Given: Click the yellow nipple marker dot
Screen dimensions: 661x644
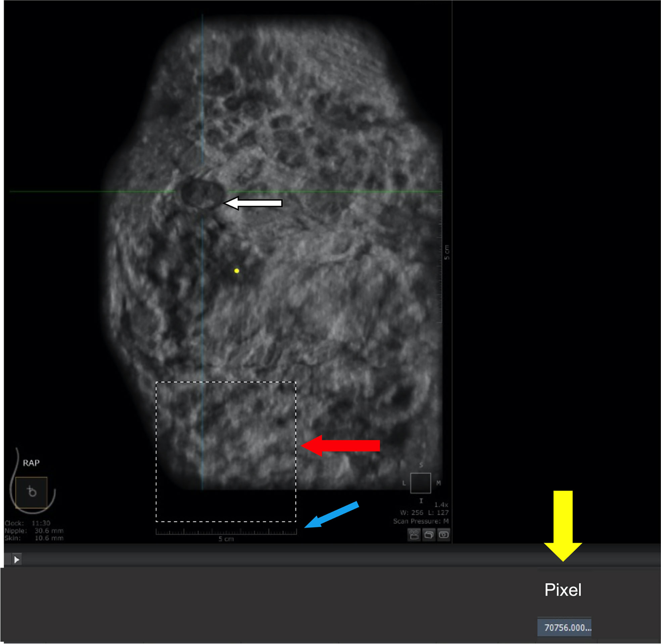Looking at the screenshot, I should (237, 271).
